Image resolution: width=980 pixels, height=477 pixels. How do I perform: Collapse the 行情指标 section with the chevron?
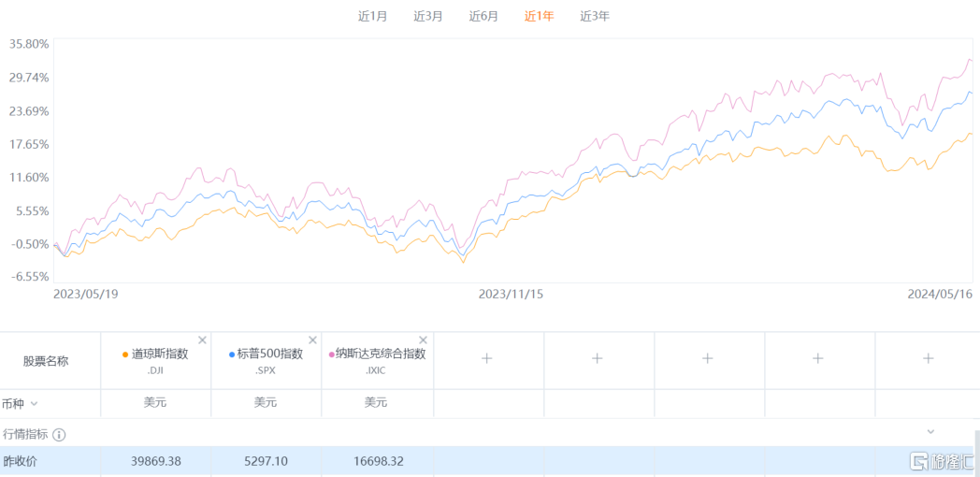(930, 431)
